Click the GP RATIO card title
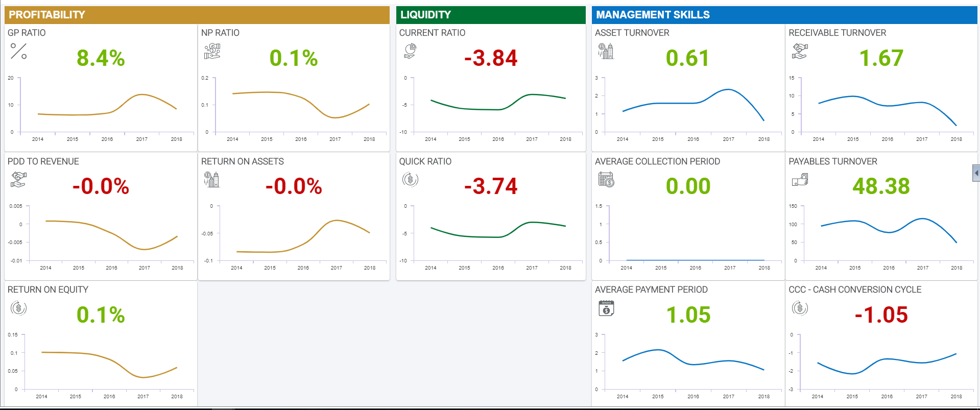 (27, 33)
